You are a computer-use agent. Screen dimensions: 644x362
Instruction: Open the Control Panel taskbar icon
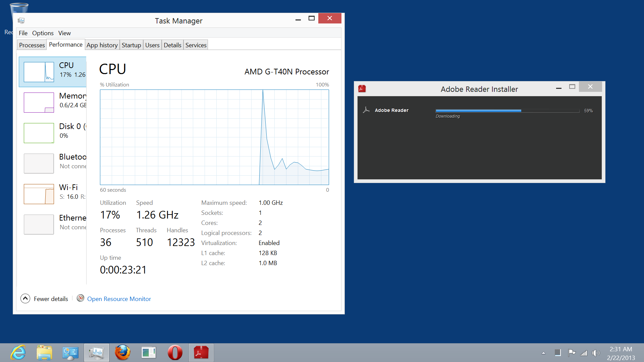70,353
